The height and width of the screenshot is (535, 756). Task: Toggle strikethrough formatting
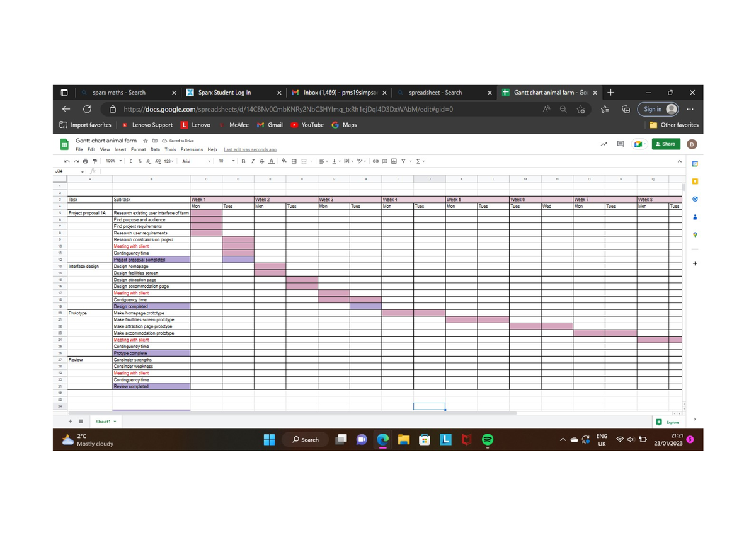[261, 161]
